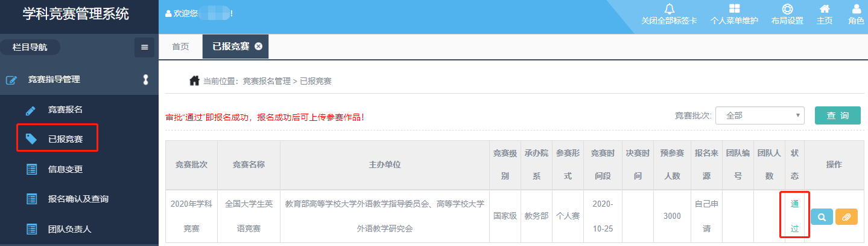Select the 已报竞赛 tab
Viewport: 868px width, 246px height.
pyautogui.click(x=230, y=47)
